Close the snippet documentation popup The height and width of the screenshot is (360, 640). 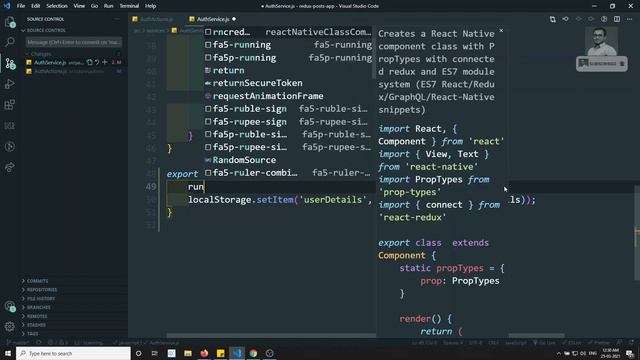pos(501,31)
